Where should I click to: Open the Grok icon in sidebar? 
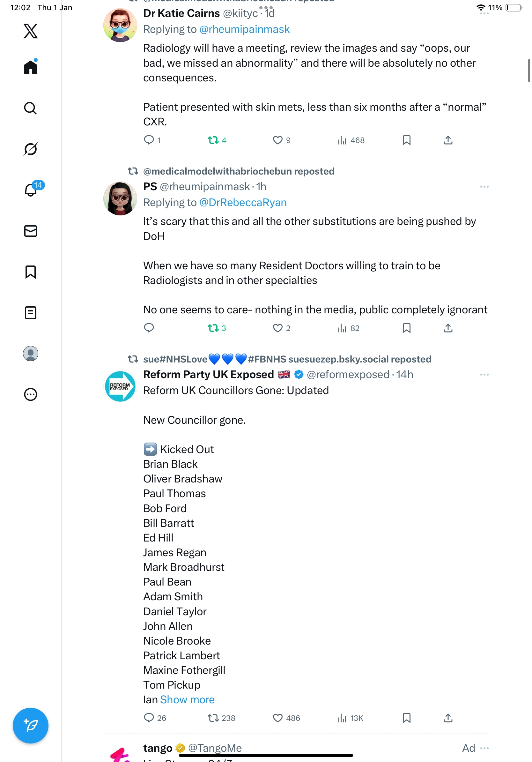(31, 149)
